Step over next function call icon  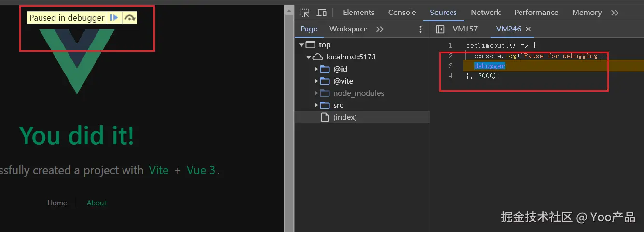tap(130, 18)
